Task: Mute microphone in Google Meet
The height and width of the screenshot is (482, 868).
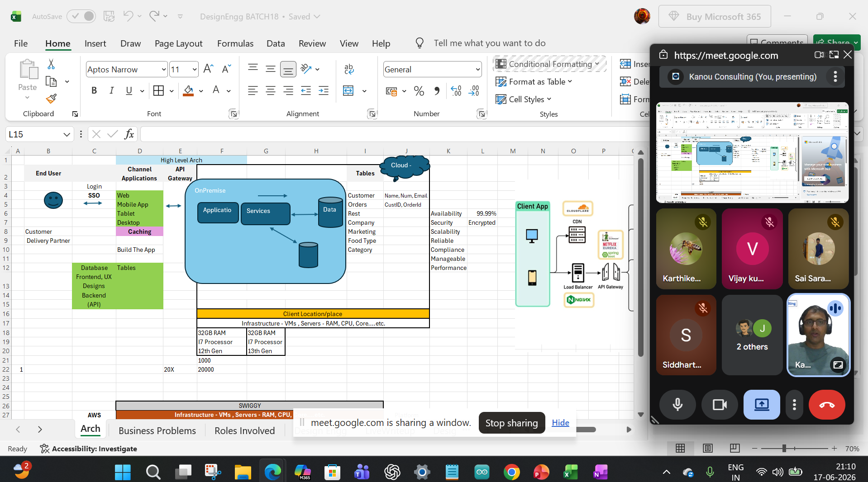Action: 677,404
